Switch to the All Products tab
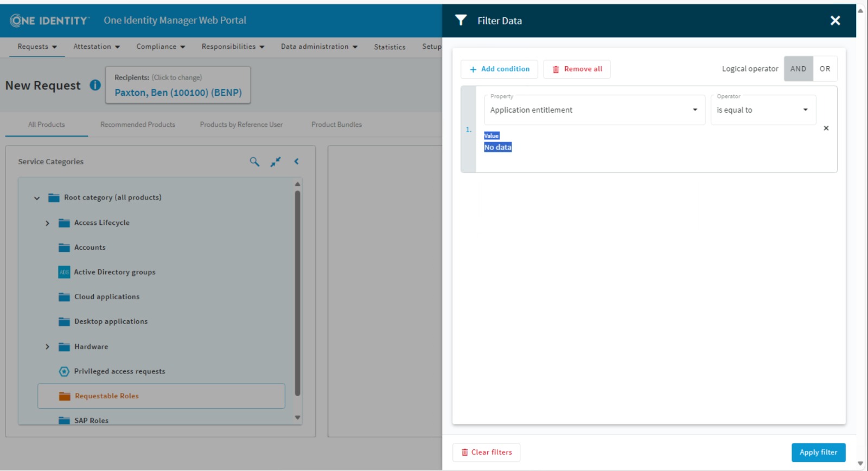868x471 pixels. tap(47, 125)
